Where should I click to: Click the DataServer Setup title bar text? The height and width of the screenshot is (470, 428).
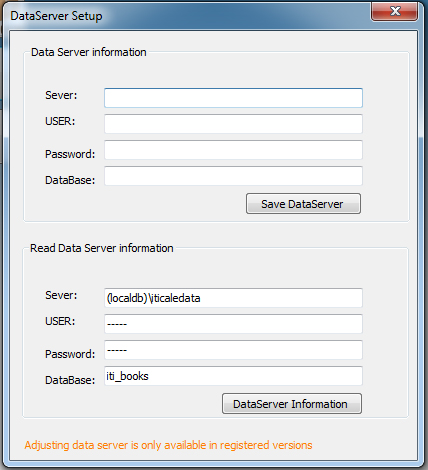[56, 16]
